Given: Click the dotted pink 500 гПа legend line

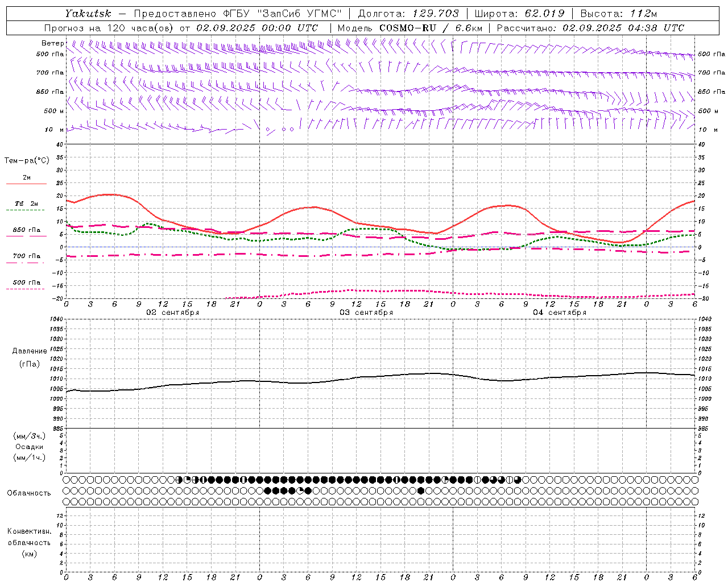Looking at the screenshot, I should click(25, 289).
